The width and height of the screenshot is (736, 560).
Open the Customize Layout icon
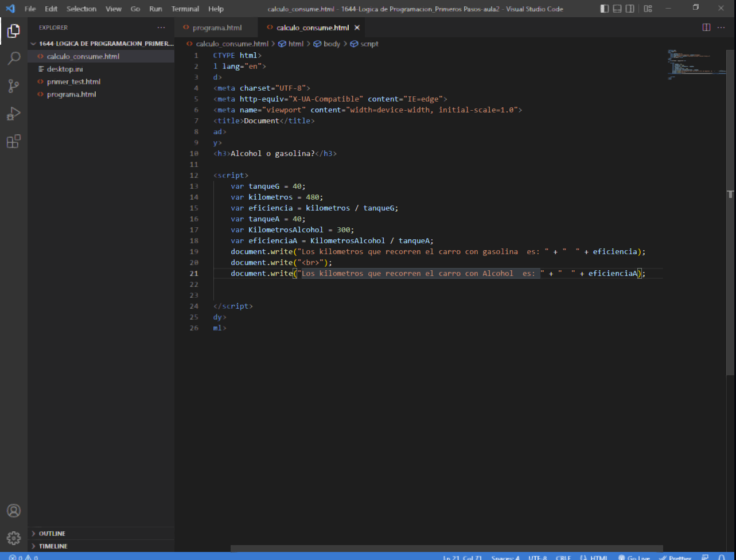coord(648,9)
